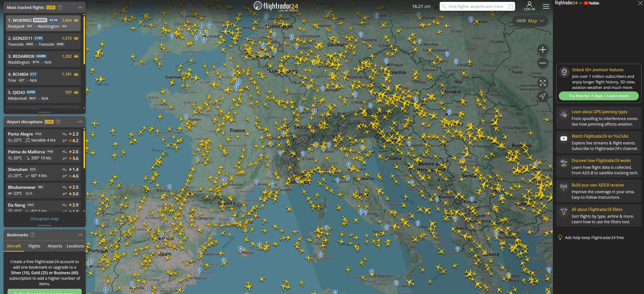Viewport: 644px width, 294px height.
Task: Switch to the Airports bookmarks tab
Action: (55, 246)
